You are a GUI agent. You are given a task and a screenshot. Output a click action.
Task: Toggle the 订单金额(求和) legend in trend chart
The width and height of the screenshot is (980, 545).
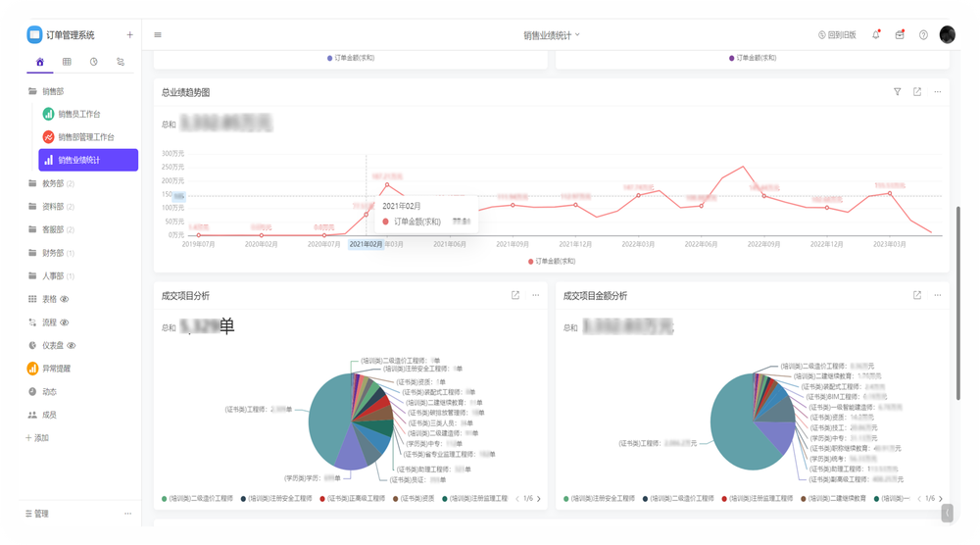click(x=551, y=262)
